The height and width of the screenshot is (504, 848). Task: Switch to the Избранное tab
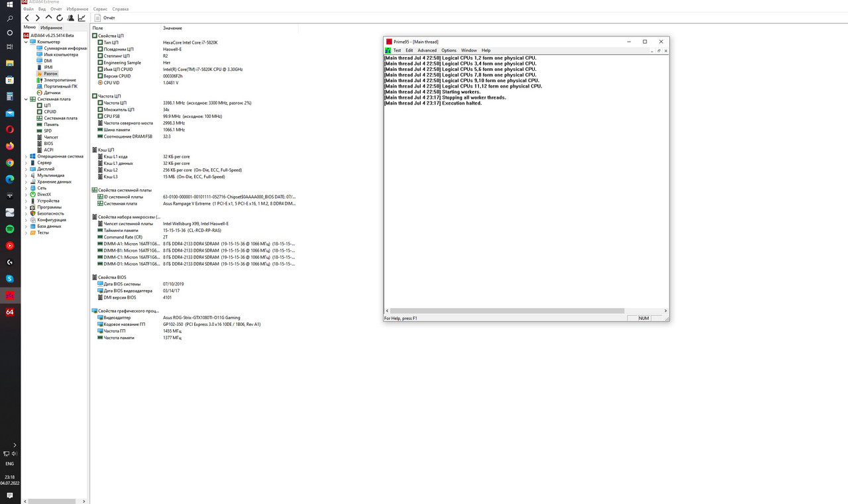[x=51, y=28]
